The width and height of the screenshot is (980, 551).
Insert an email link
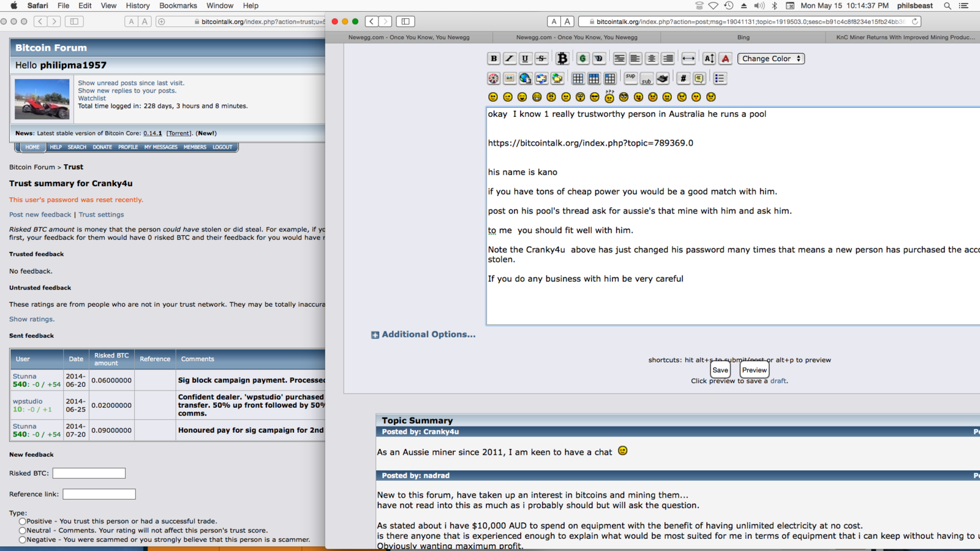541,78
